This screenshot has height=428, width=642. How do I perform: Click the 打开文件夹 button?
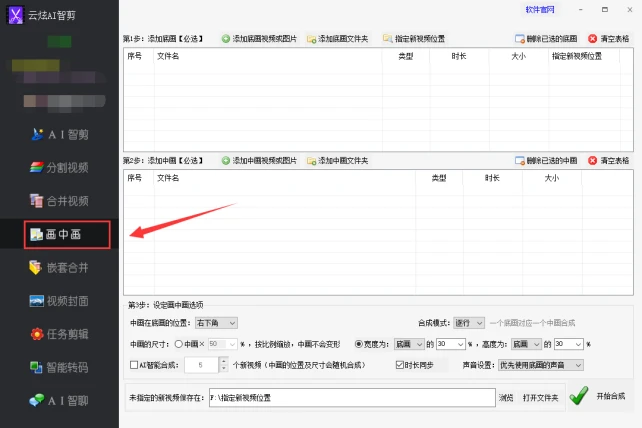pyautogui.click(x=540, y=398)
